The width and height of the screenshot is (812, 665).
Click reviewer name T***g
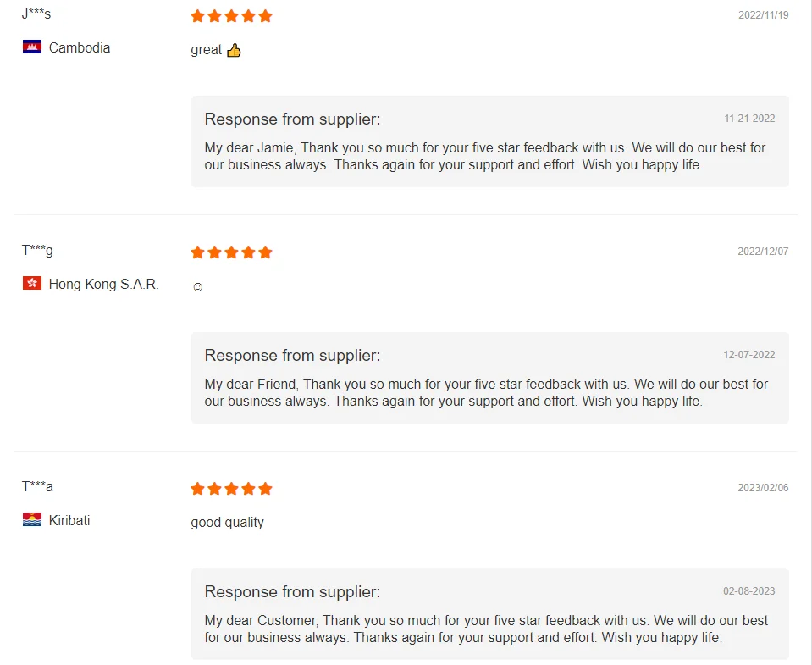tap(37, 251)
